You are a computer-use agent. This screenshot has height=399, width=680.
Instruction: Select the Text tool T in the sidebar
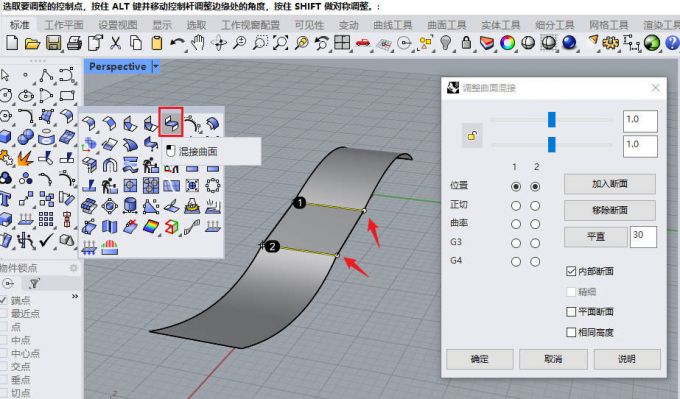click(x=5, y=199)
